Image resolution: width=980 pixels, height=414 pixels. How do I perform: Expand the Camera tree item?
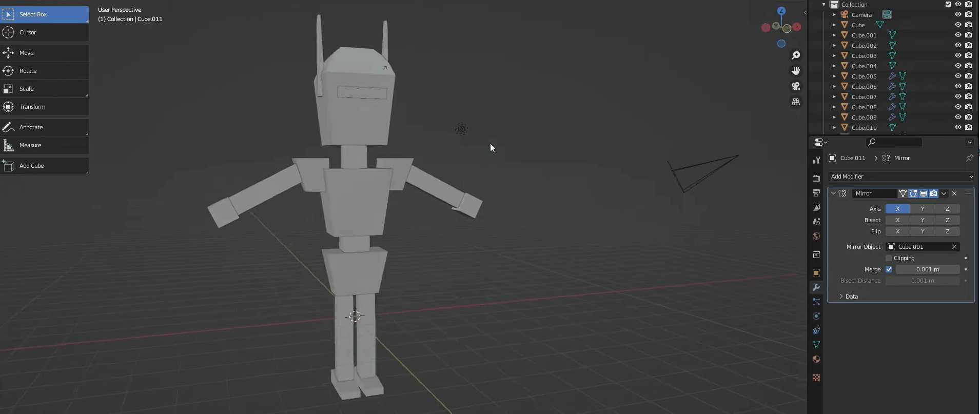coord(834,14)
